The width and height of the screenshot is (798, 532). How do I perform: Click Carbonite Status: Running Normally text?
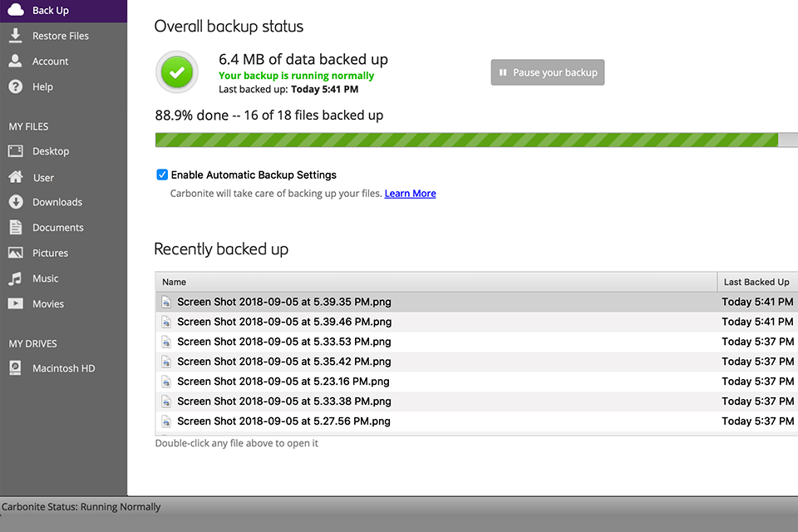[x=81, y=506]
